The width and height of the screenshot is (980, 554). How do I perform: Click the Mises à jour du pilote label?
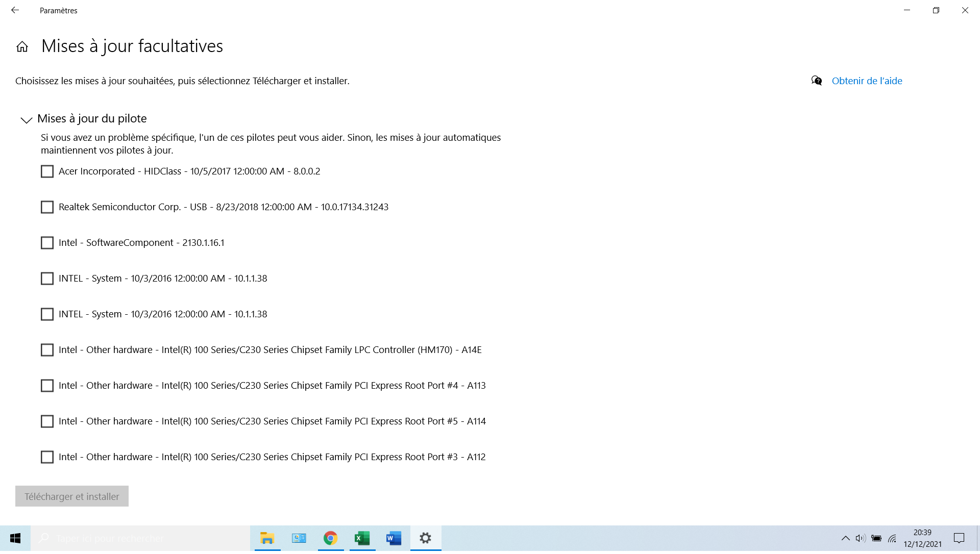(92, 118)
